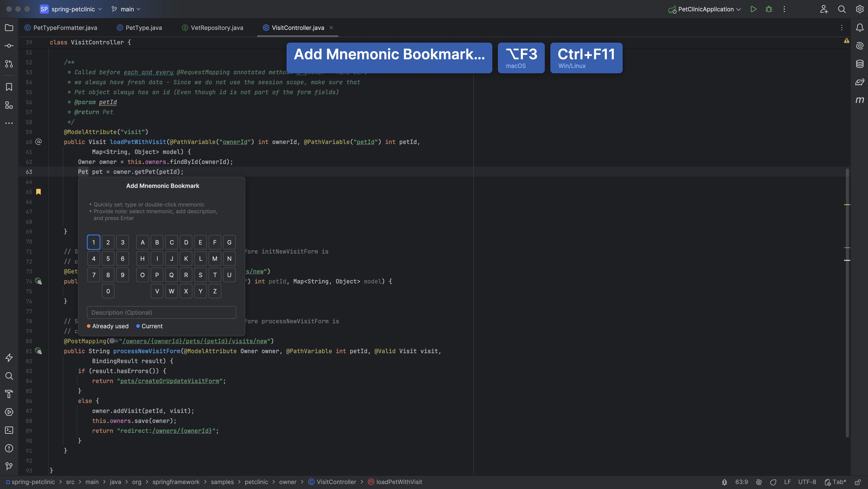
Task: Open the PetClinicApplication run configuration dropdown
Action: 704,9
